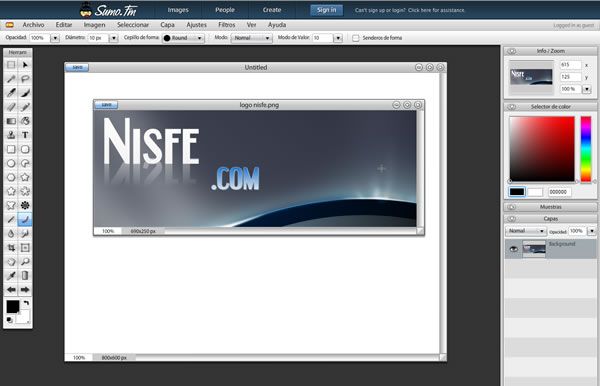
Task: Click the Sign in button
Action: pyautogui.click(x=326, y=10)
